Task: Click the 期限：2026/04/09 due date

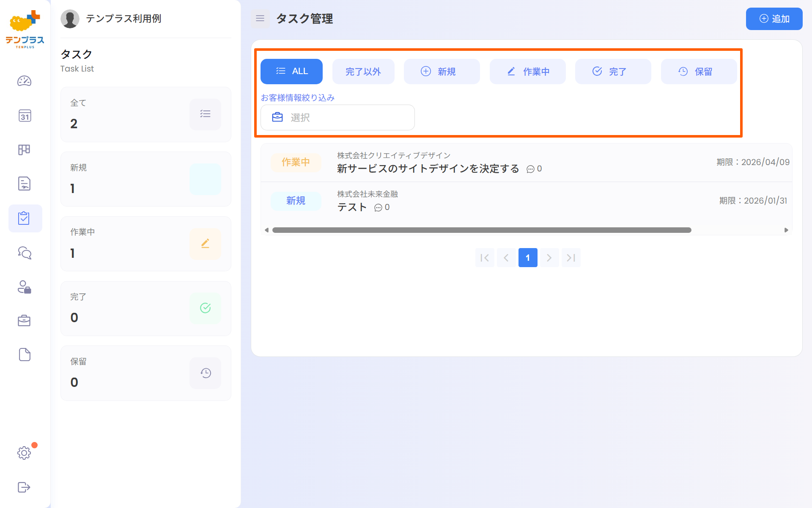Action: pos(753,162)
